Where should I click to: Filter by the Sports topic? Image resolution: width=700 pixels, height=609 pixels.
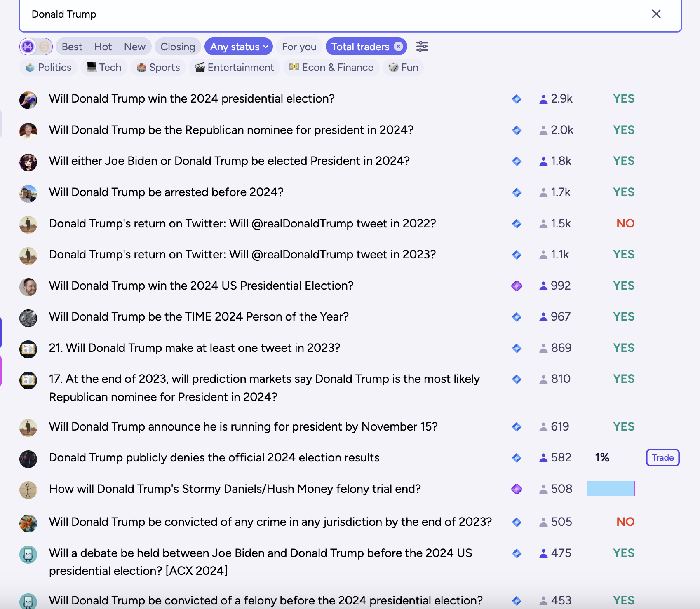(x=158, y=68)
